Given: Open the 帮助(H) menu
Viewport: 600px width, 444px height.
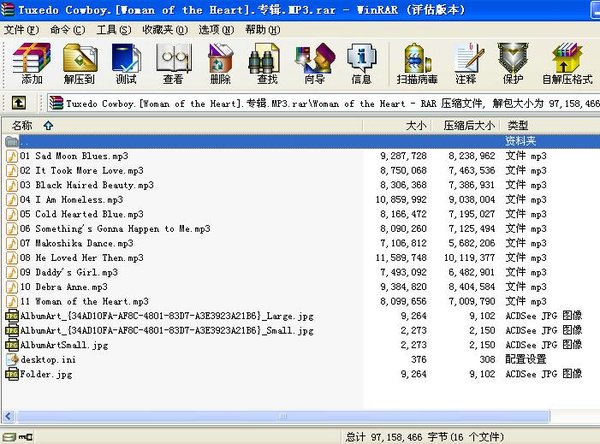Looking at the screenshot, I should coord(262,30).
